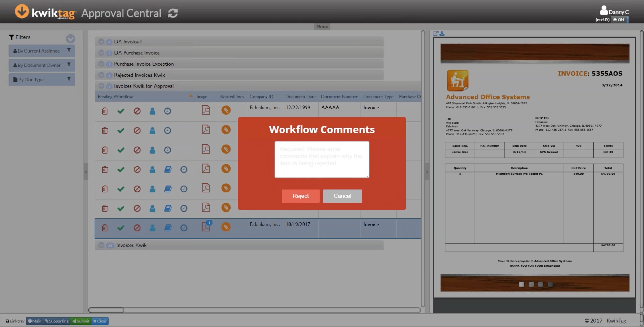Open the clock history icon in the AAAAA row
This screenshot has width=644, height=327.
point(167,111)
